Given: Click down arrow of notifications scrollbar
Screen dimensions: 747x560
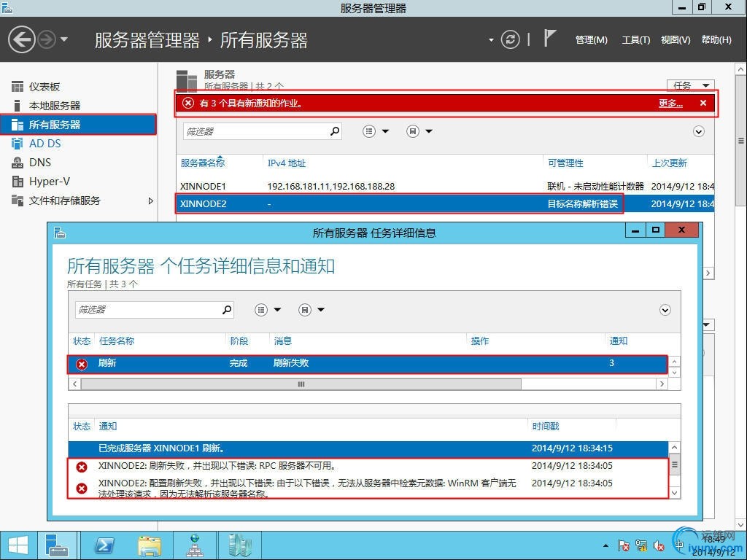Looking at the screenshot, I should pyautogui.click(x=675, y=493).
